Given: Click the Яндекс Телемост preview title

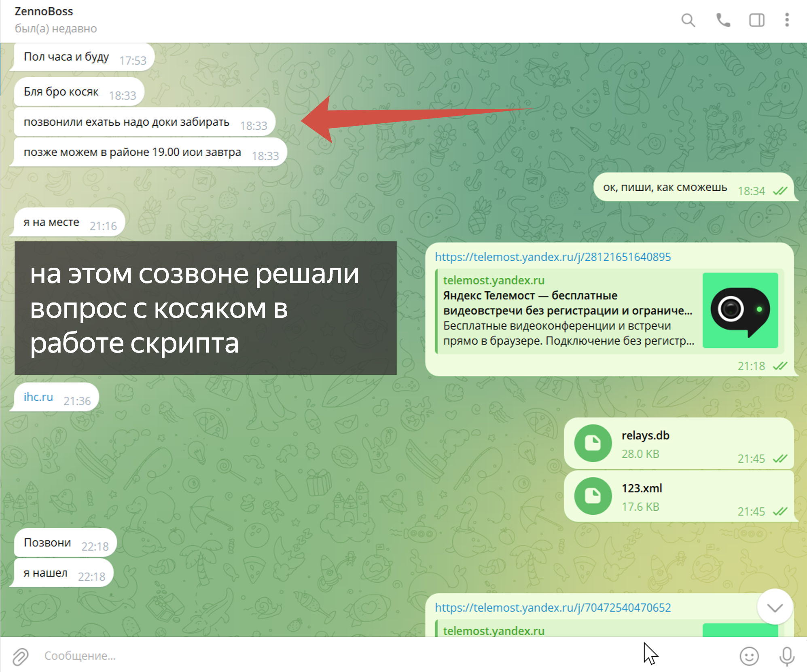Looking at the screenshot, I should pos(530,296).
